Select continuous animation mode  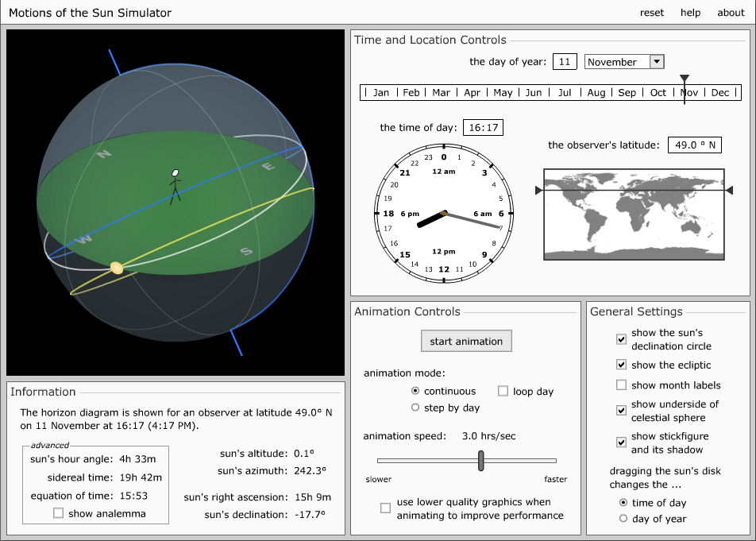415,391
